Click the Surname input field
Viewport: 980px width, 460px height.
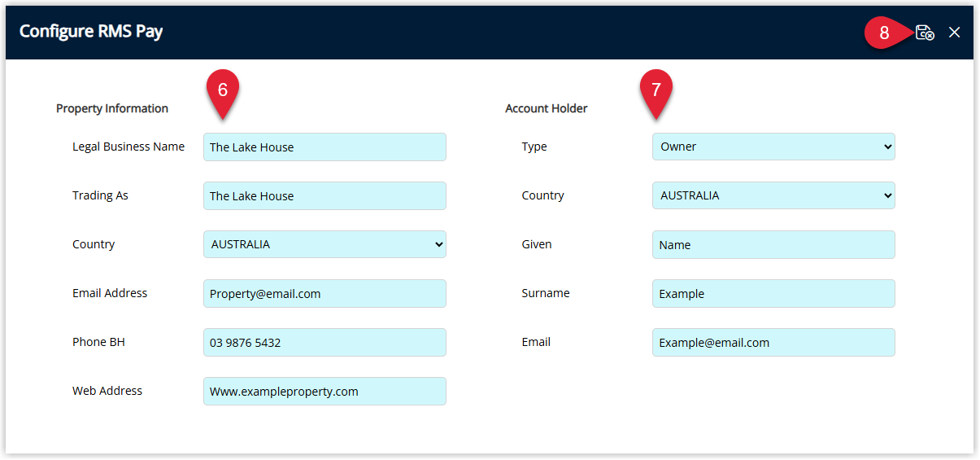point(773,293)
